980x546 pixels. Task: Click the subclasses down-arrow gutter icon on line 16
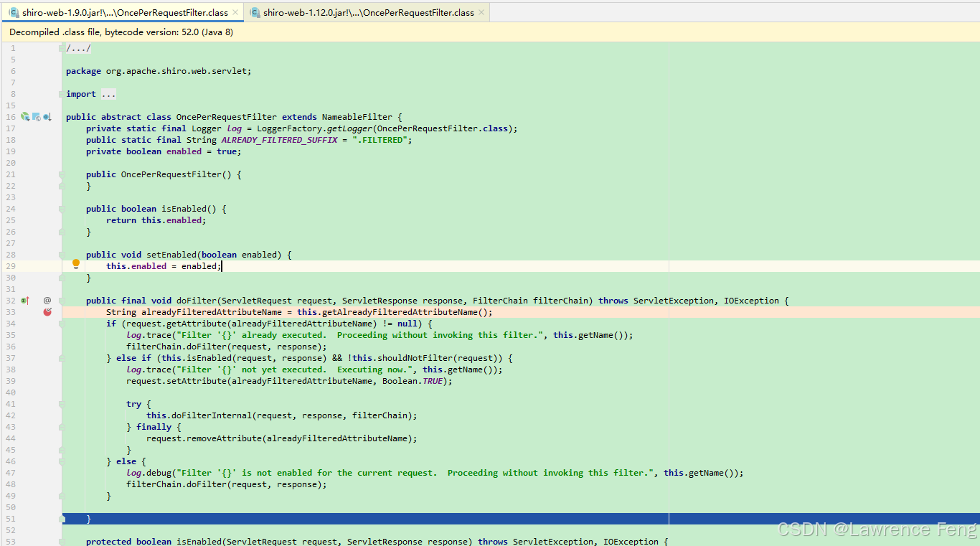[47, 117]
